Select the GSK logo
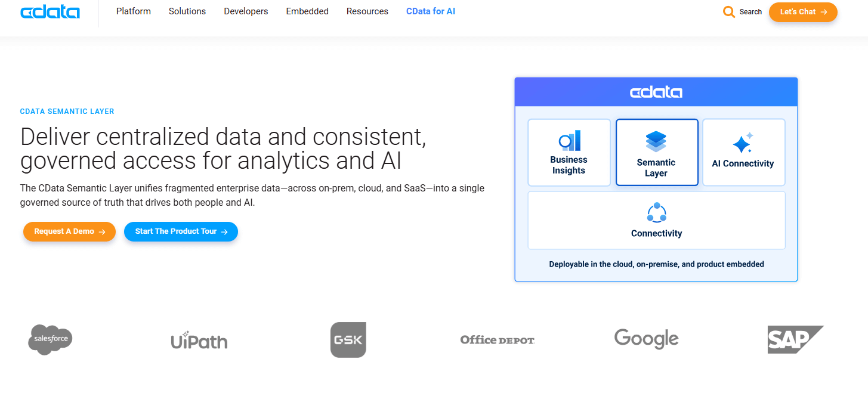The image size is (868, 396). coord(348,339)
